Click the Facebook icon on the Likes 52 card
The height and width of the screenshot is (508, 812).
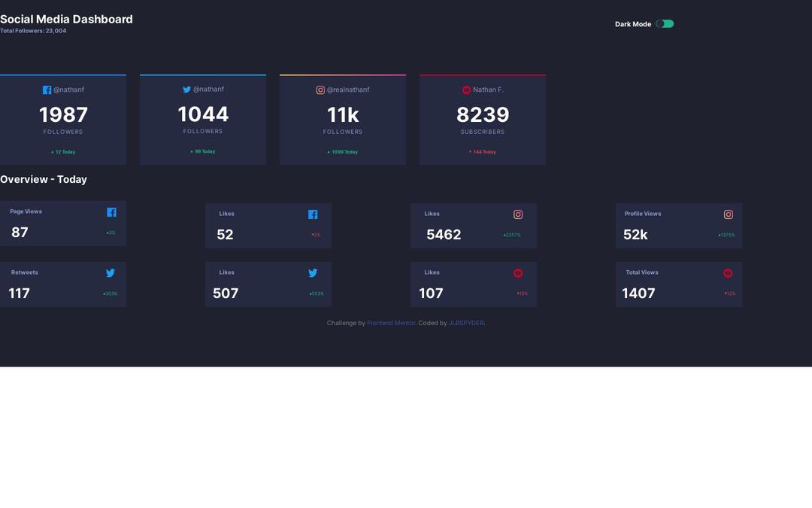(x=313, y=214)
